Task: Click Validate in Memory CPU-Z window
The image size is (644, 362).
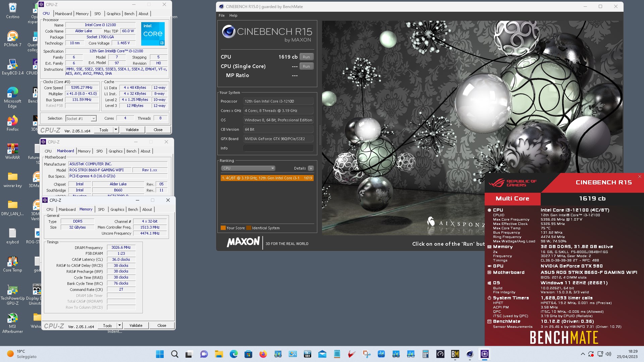Action: (x=136, y=325)
